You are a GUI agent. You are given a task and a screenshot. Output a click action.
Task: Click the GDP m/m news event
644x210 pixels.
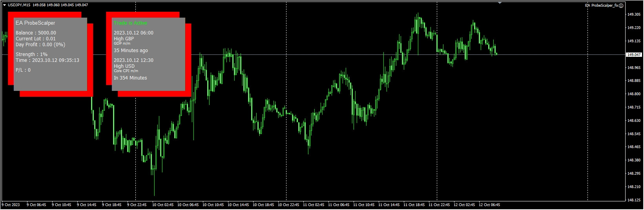coord(122,43)
